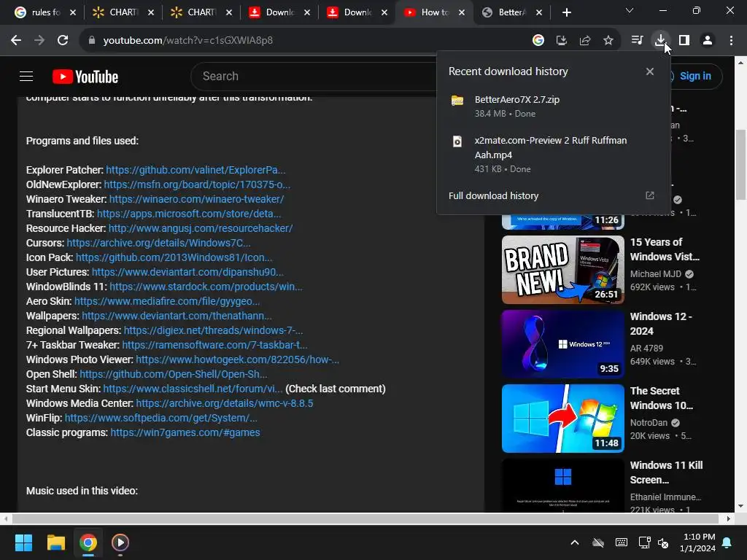Open the 7+ Taskbar Tweaker link
Viewport: 747px width, 560px height.
coord(215,345)
